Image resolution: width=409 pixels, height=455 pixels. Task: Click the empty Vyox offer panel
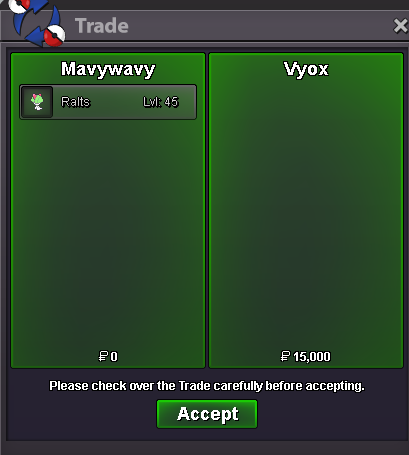(306, 213)
